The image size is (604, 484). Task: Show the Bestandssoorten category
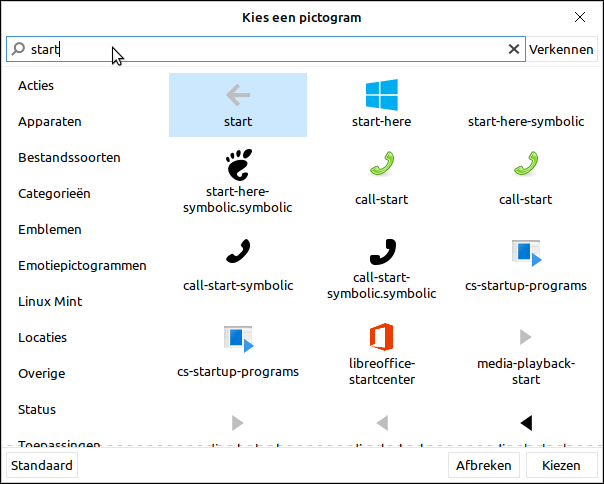69,158
